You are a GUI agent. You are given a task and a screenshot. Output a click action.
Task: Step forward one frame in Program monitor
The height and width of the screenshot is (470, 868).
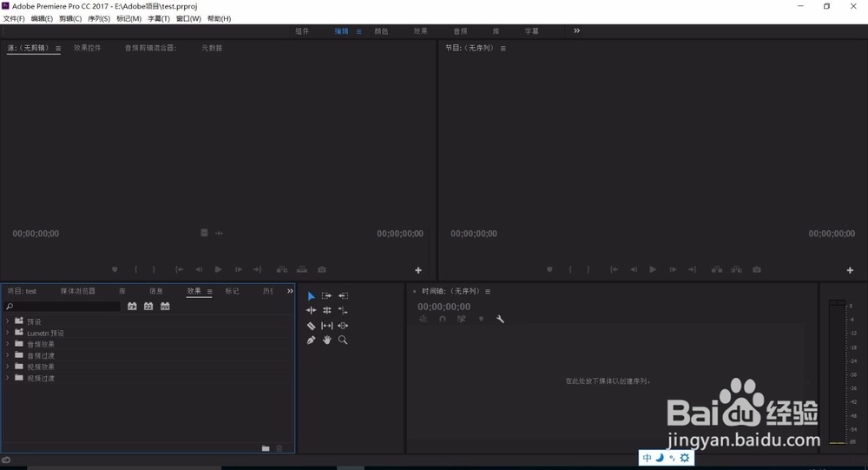[x=674, y=269]
